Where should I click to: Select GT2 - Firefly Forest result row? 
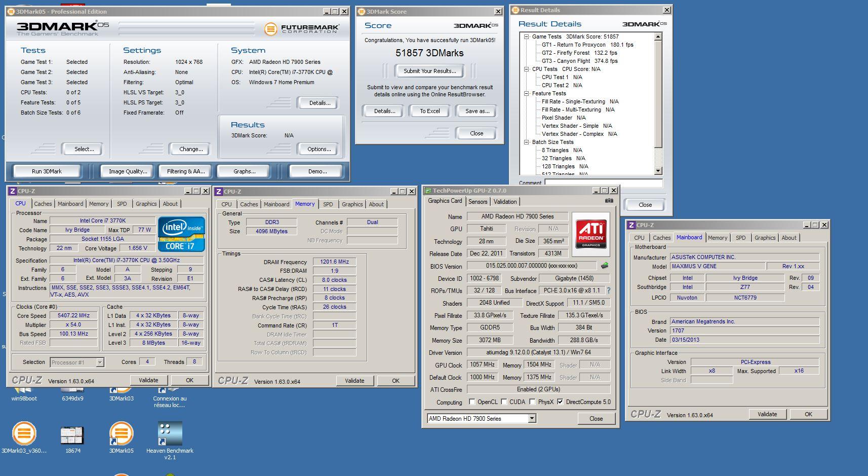(579, 53)
